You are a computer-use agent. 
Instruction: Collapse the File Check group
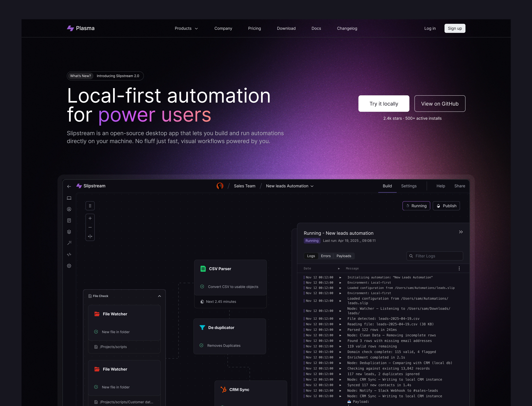159,296
